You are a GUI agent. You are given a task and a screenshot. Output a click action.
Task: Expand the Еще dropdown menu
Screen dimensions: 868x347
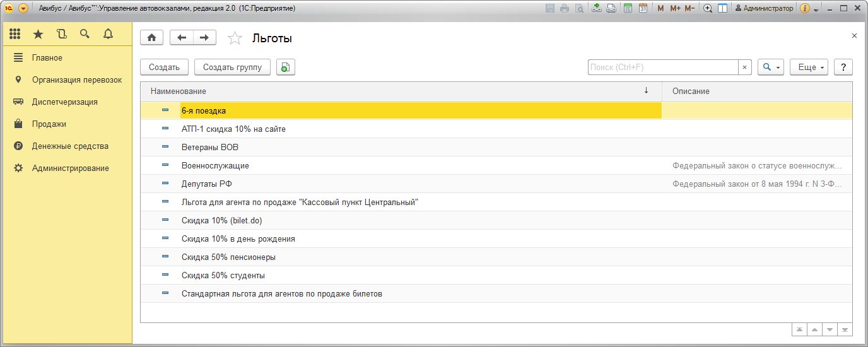[809, 68]
